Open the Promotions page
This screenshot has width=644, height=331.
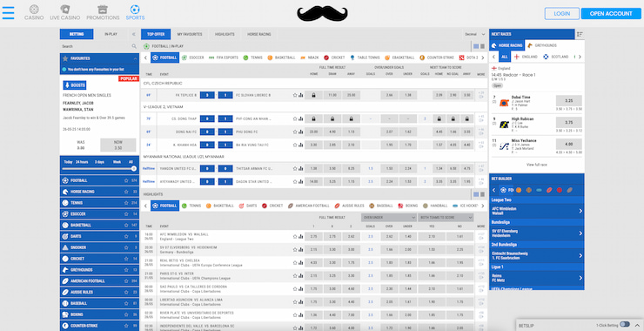click(x=103, y=13)
